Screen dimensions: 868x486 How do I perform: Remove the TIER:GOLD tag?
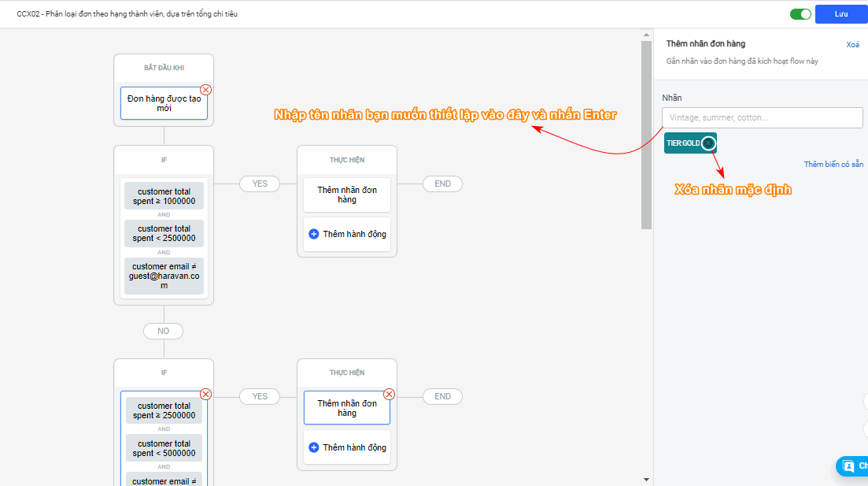(x=708, y=143)
